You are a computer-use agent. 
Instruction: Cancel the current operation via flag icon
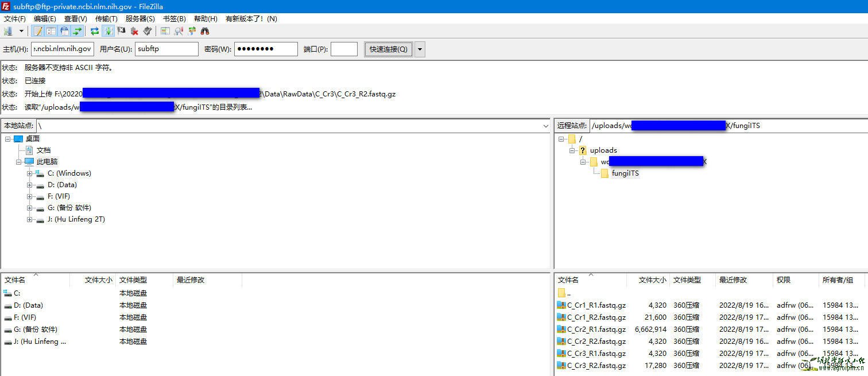click(121, 31)
